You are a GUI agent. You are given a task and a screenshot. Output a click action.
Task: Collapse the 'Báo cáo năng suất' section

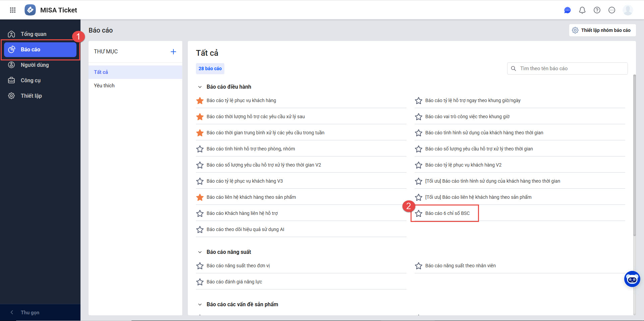[x=200, y=252]
